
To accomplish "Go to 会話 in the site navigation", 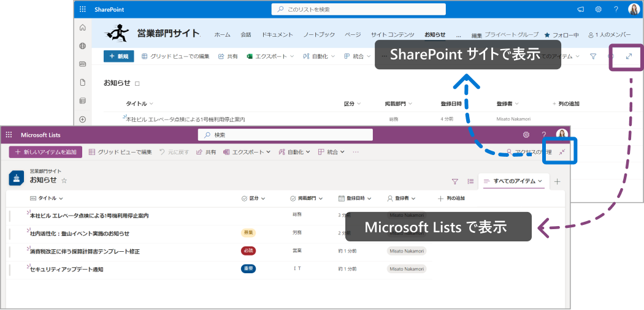I will tap(246, 35).
